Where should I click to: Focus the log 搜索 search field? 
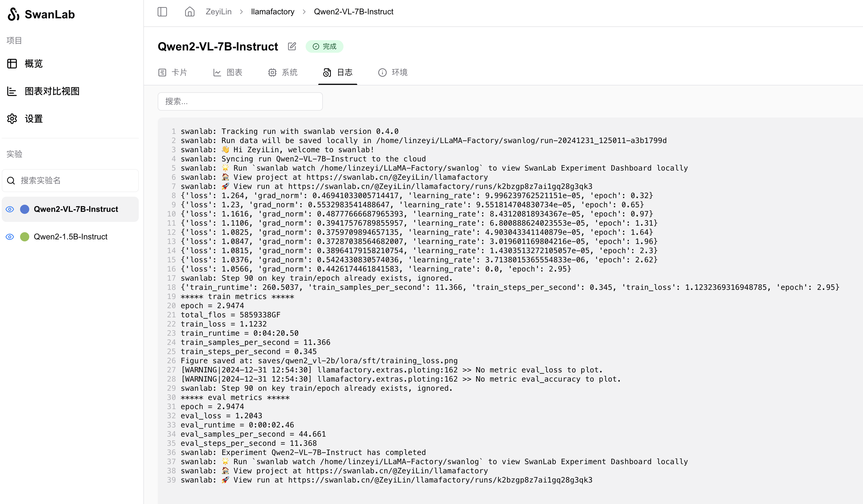(240, 101)
